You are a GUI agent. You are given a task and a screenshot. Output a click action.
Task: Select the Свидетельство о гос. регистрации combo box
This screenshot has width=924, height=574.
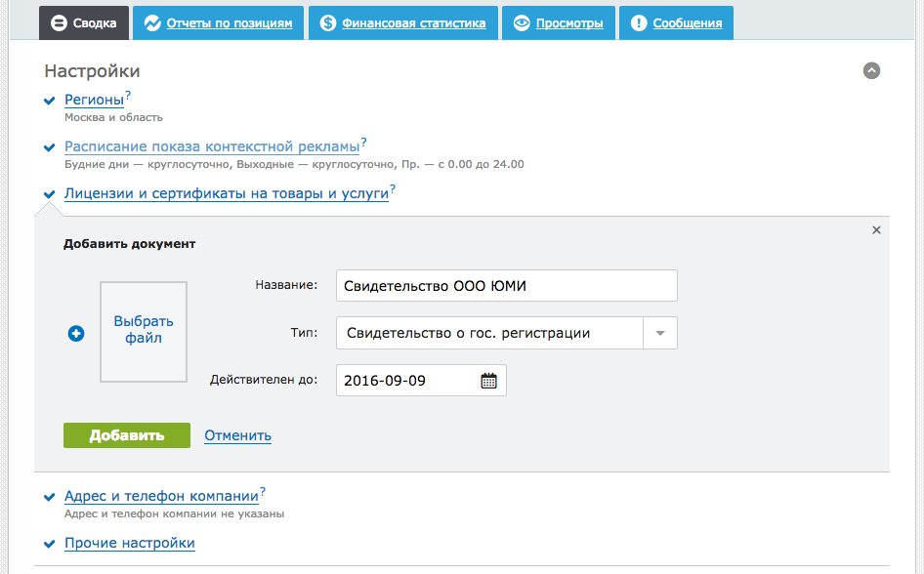[x=488, y=333]
